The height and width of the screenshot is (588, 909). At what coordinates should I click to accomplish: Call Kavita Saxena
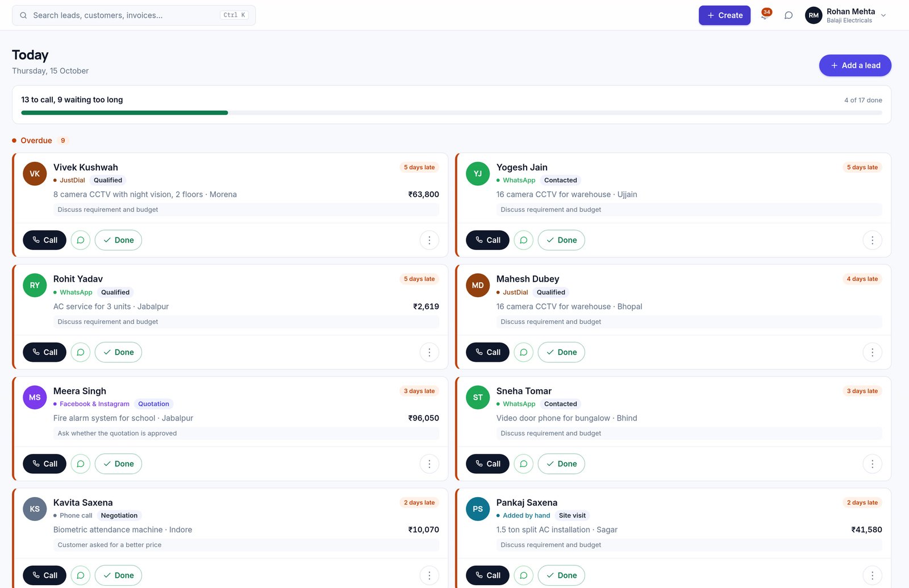[x=44, y=576]
